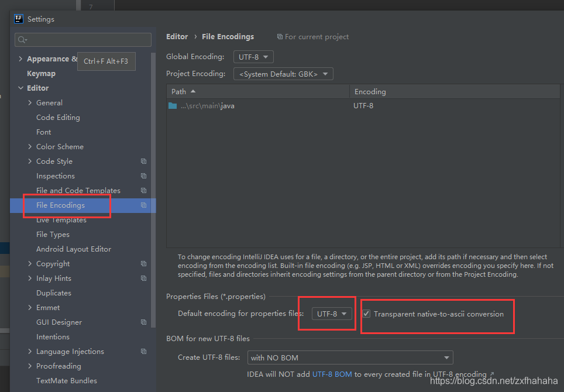
Task: Select the ...\src\main\java path row
Action: [x=363, y=106]
